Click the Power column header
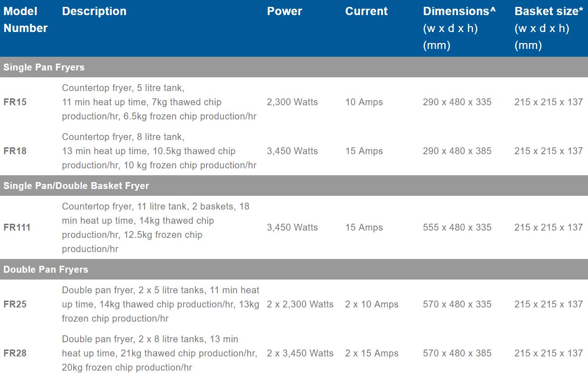This screenshot has width=588, height=377. tap(285, 11)
